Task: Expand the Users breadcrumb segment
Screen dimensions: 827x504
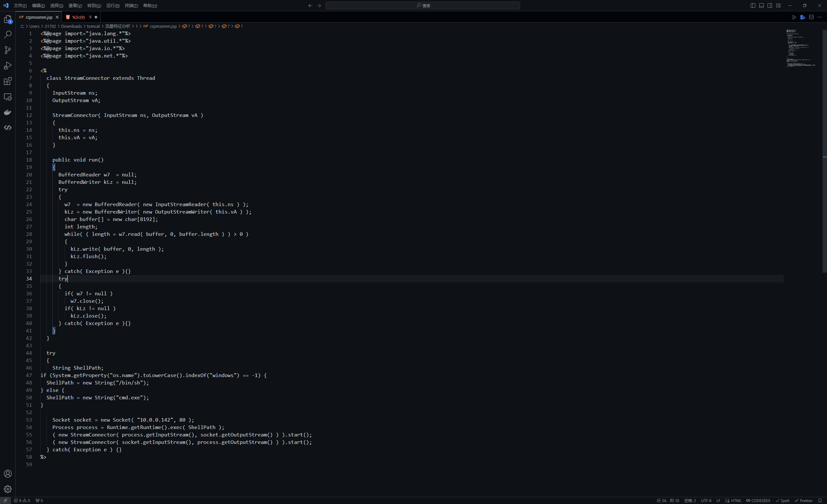Action: coord(34,26)
